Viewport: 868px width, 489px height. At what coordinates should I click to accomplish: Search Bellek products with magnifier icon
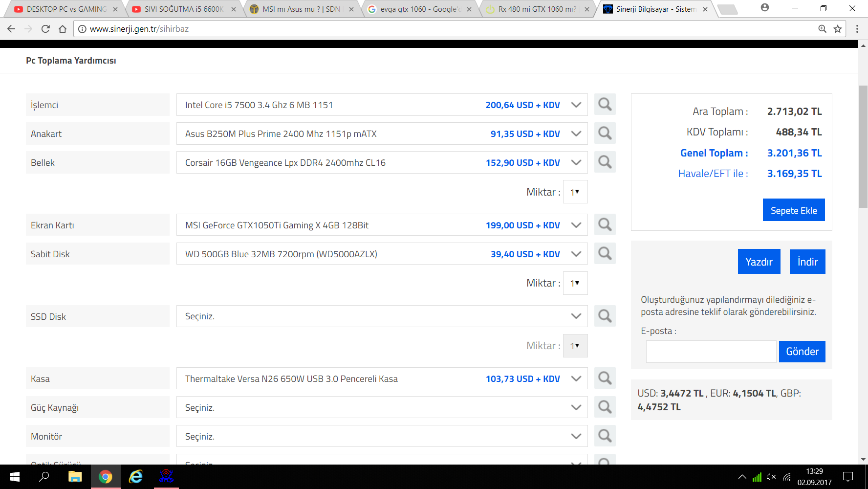[605, 162]
